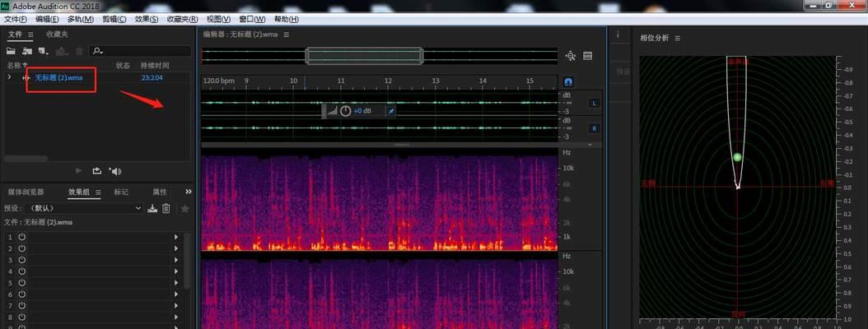Save the effects rack preset

(153, 208)
